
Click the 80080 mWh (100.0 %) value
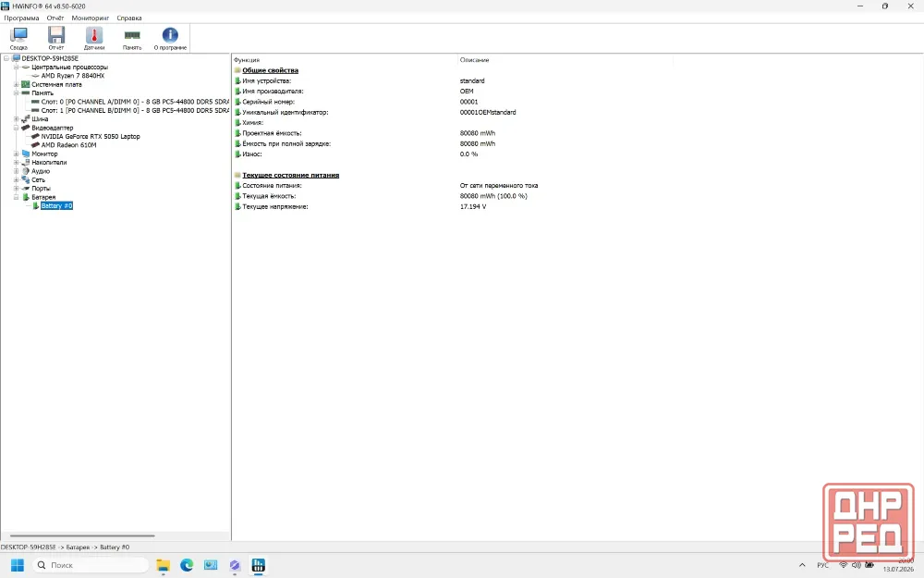tap(493, 196)
